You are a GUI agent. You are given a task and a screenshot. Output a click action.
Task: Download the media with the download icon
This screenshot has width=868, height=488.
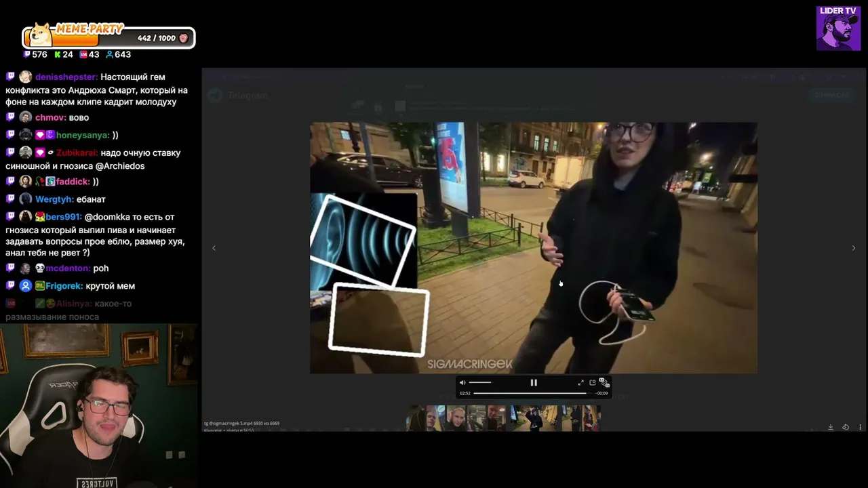831,427
